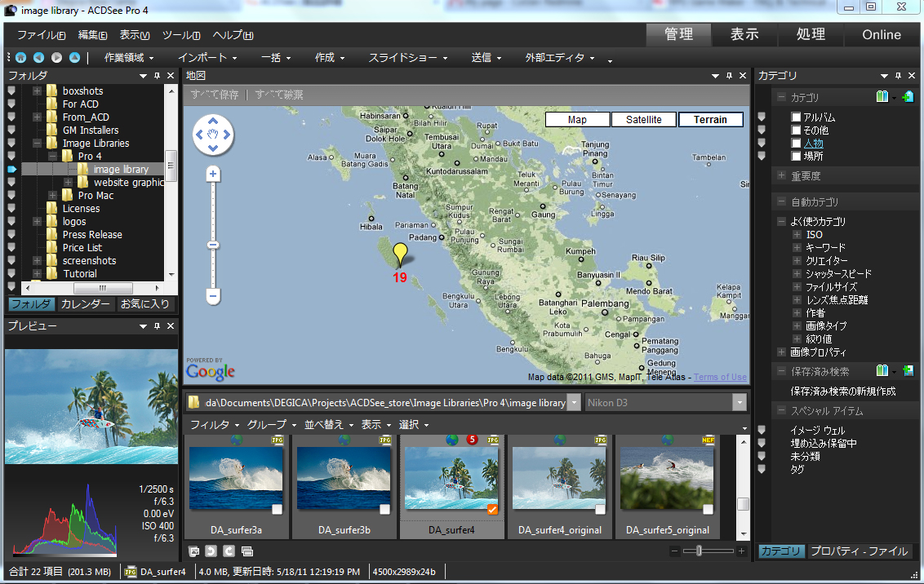
Task: Click the forward navigation arrow icon
Action: click(x=56, y=58)
